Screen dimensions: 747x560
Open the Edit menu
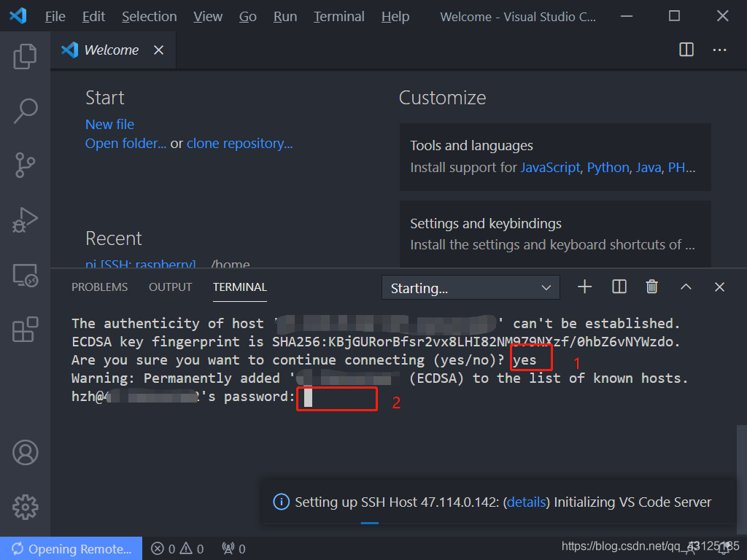click(x=93, y=17)
